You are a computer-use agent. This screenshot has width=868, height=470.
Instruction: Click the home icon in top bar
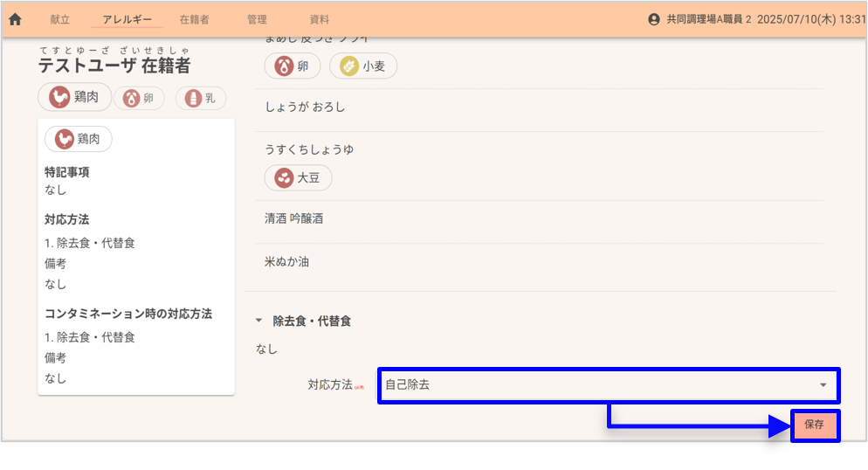point(15,19)
